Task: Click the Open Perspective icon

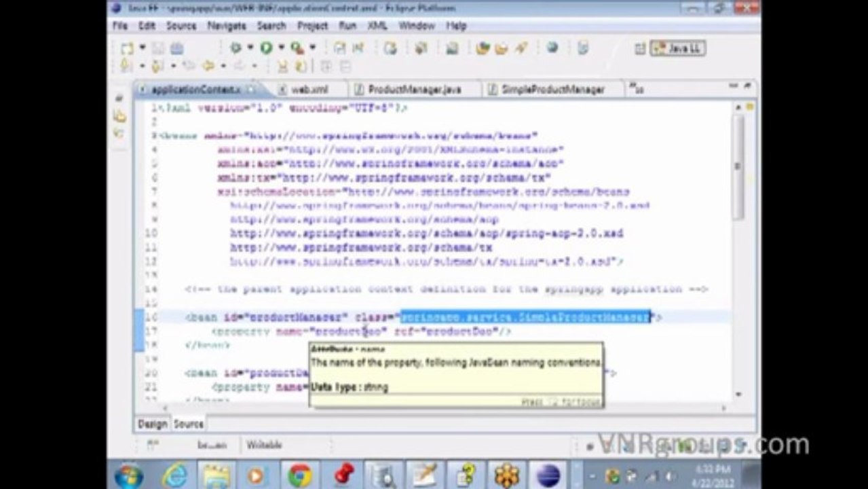Action: point(639,48)
